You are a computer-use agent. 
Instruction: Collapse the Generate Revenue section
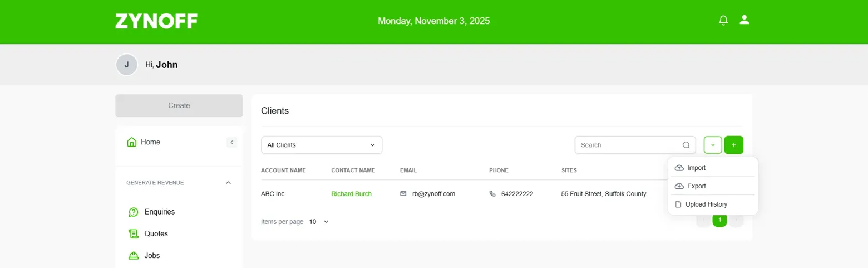228,183
